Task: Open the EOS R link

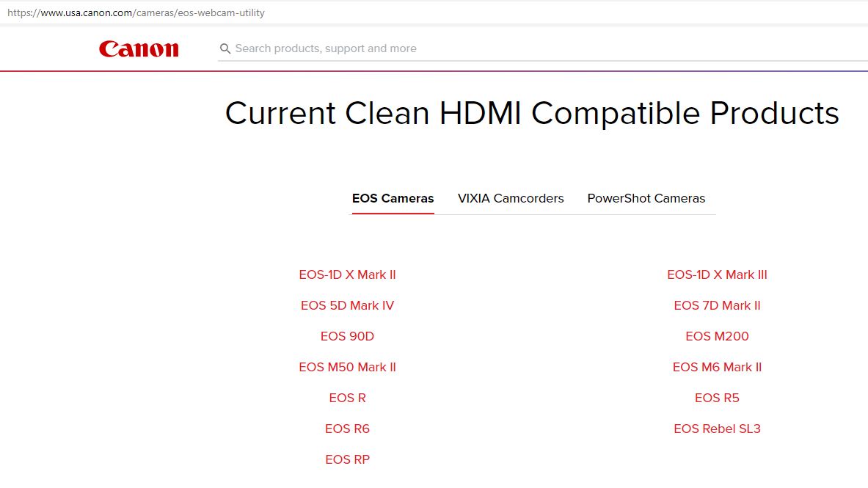Action: click(347, 398)
